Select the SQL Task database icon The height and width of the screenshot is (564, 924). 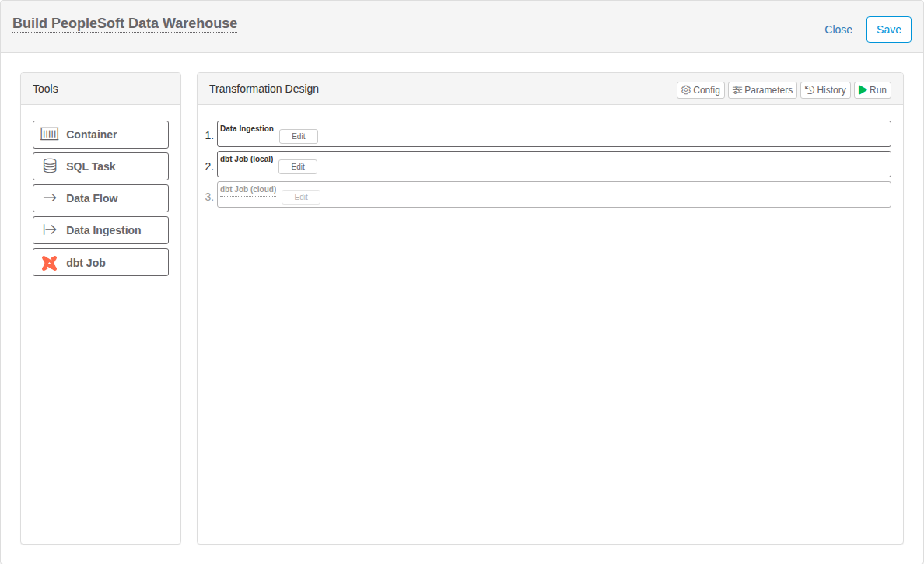(x=50, y=166)
